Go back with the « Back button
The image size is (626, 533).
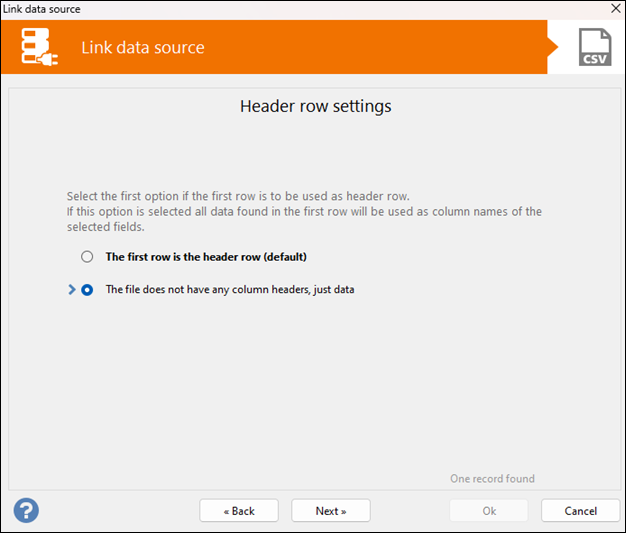[239, 511]
